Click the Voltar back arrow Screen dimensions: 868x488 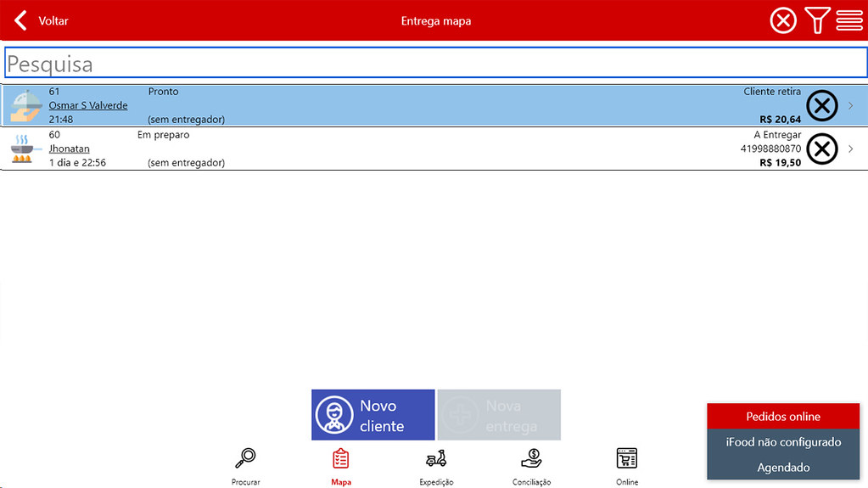[21, 20]
